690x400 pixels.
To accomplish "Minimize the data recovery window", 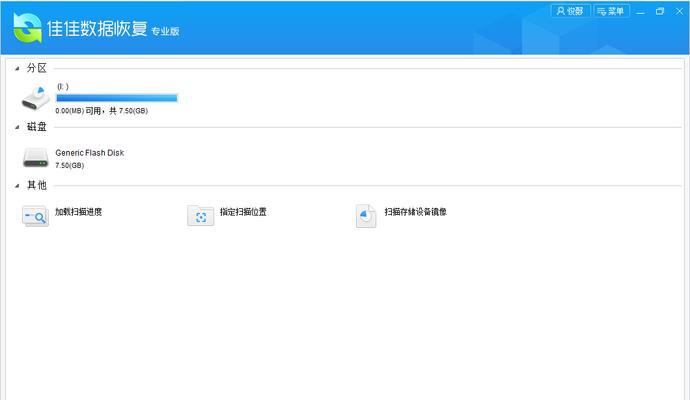I will pyautogui.click(x=640, y=12).
